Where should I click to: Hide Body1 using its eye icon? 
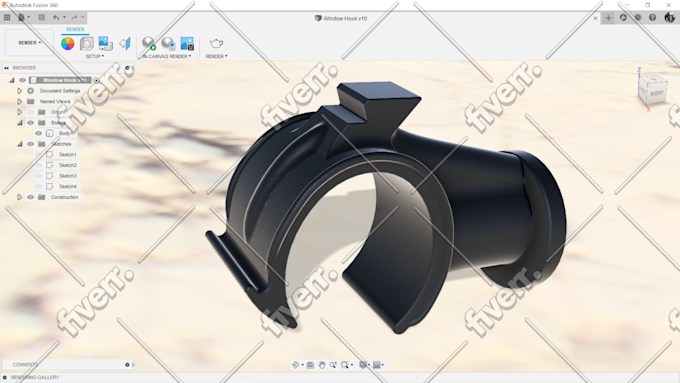click(x=39, y=133)
